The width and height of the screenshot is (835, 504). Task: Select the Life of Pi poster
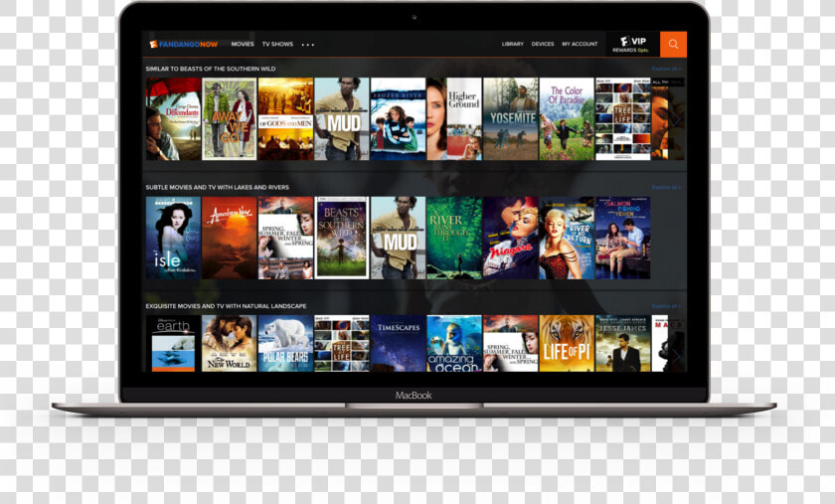pyautogui.click(x=566, y=343)
